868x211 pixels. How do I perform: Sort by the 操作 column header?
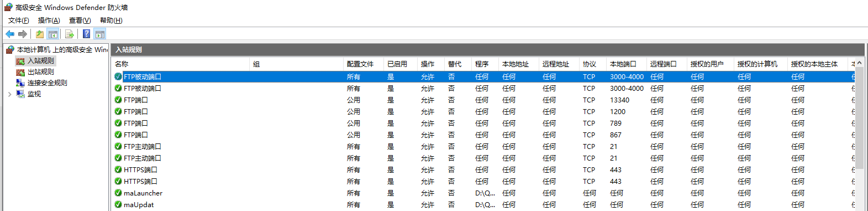[x=430, y=64]
